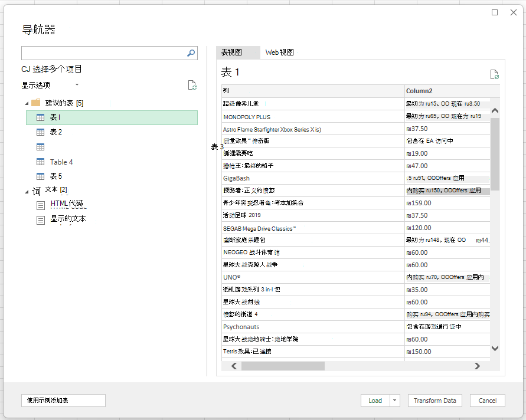The image size is (526, 420).
Task: Click the Cancel button
Action: pos(488,401)
